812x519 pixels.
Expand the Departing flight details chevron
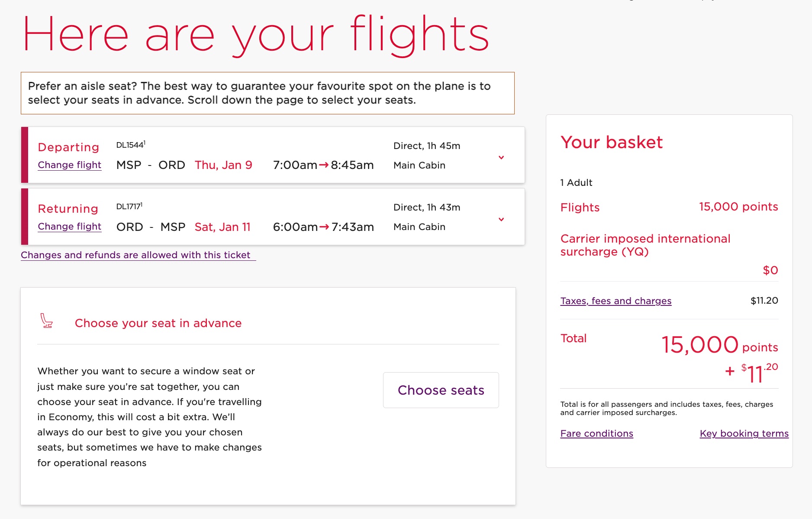[501, 157]
